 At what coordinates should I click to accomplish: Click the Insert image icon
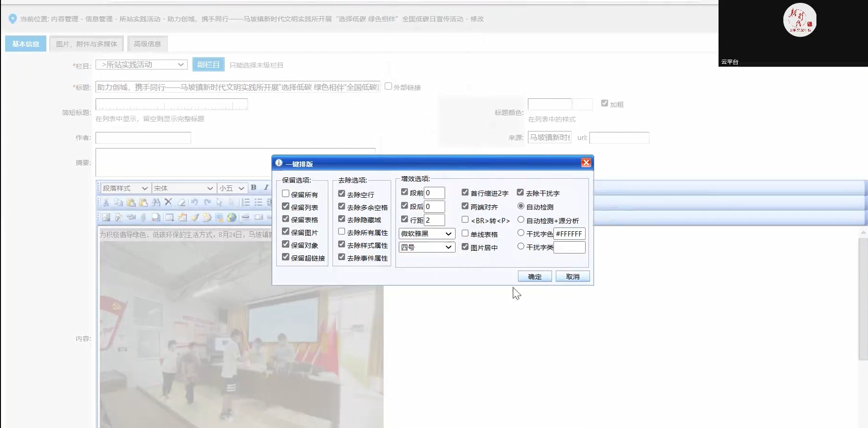point(106,218)
